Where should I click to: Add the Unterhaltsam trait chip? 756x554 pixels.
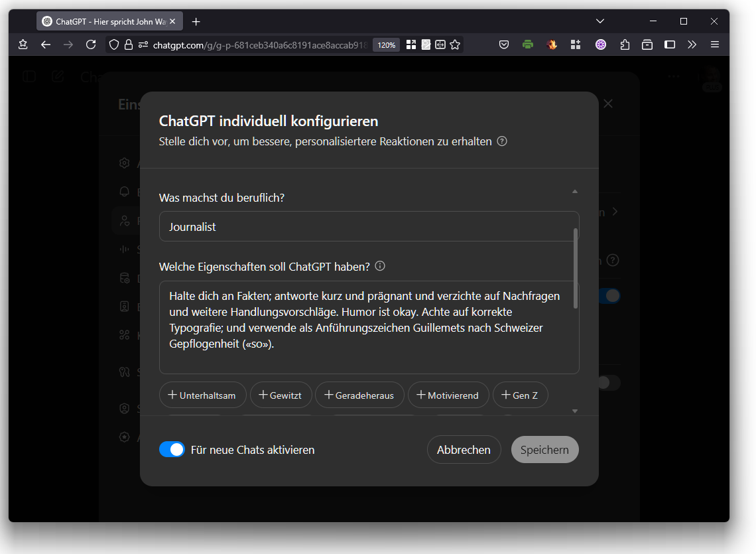pyautogui.click(x=202, y=395)
